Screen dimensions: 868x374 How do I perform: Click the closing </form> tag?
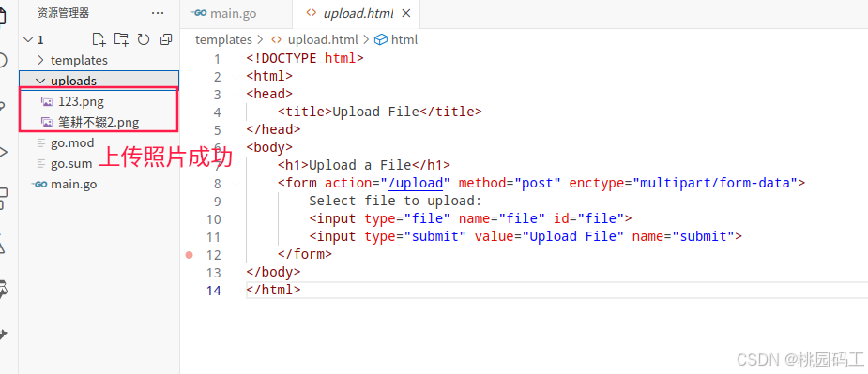pyautogui.click(x=304, y=255)
